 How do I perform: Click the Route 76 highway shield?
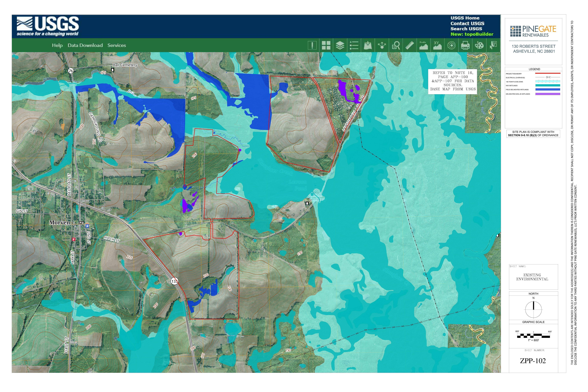coord(71,71)
